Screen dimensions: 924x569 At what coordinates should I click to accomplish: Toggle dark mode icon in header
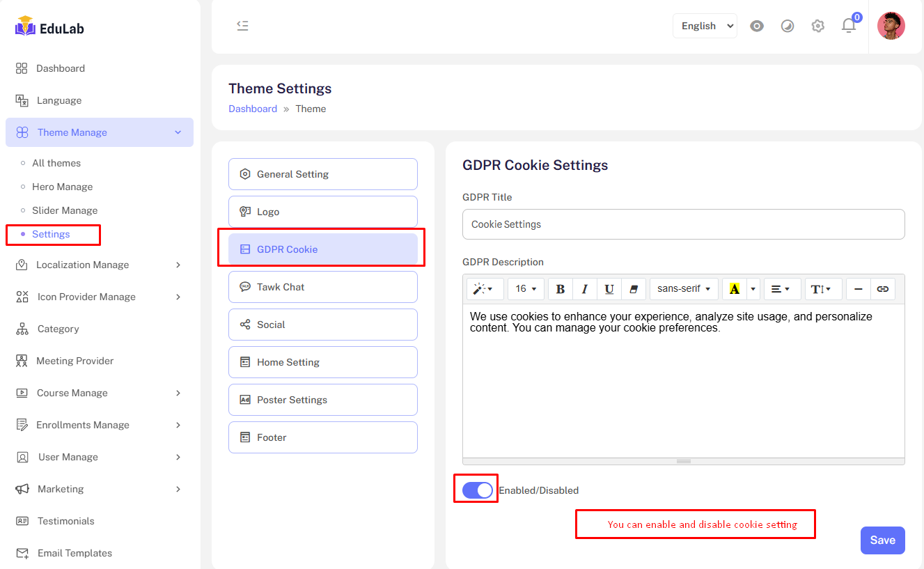[x=788, y=26]
